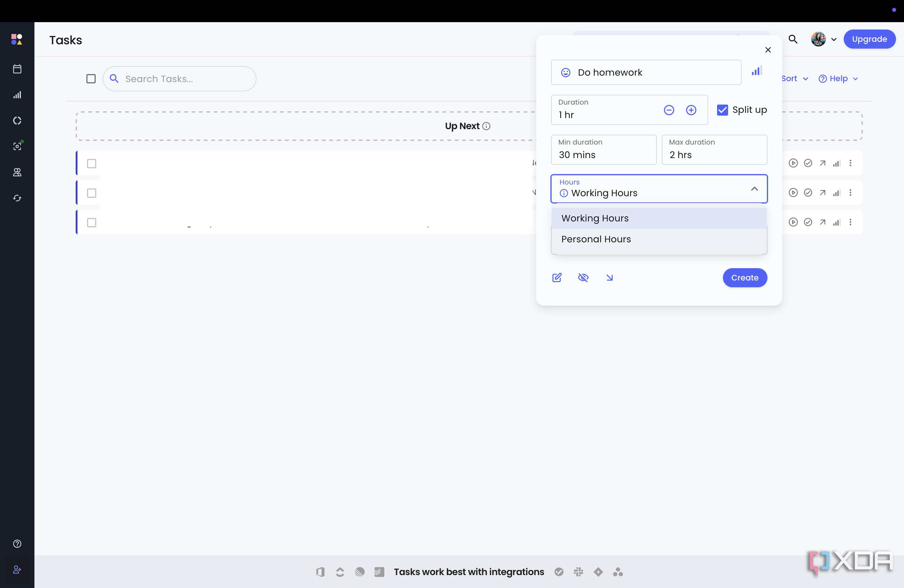Image resolution: width=904 pixels, height=588 pixels.
Task: Start the first task with its play icon
Action: [793, 163]
